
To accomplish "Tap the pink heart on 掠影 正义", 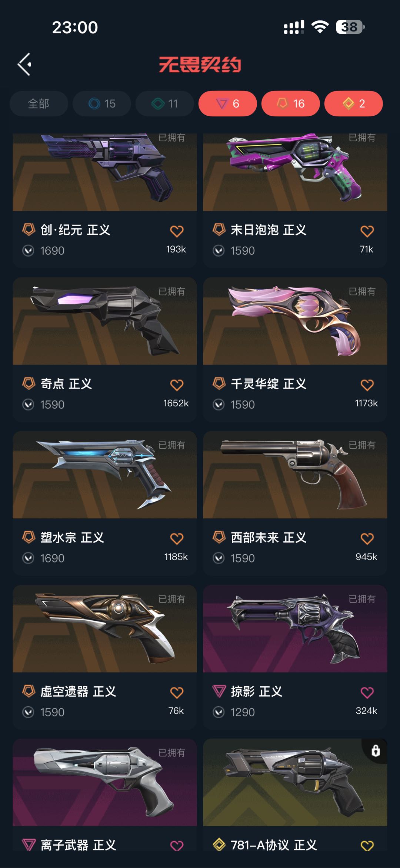I will [367, 693].
